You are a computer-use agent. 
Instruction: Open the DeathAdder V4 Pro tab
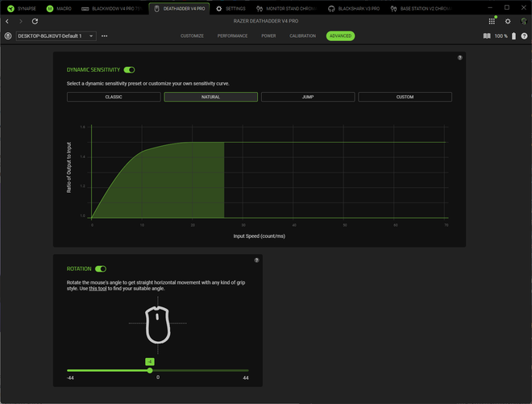coord(179,9)
